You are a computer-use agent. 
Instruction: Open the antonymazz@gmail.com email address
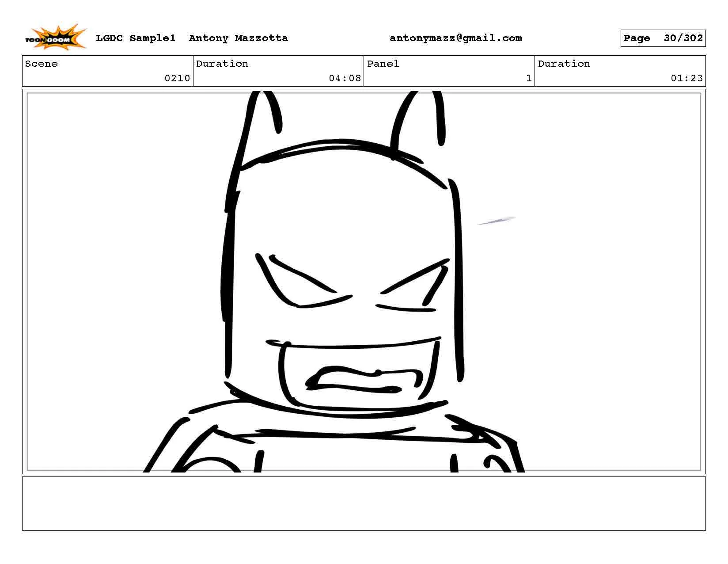[x=456, y=38]
